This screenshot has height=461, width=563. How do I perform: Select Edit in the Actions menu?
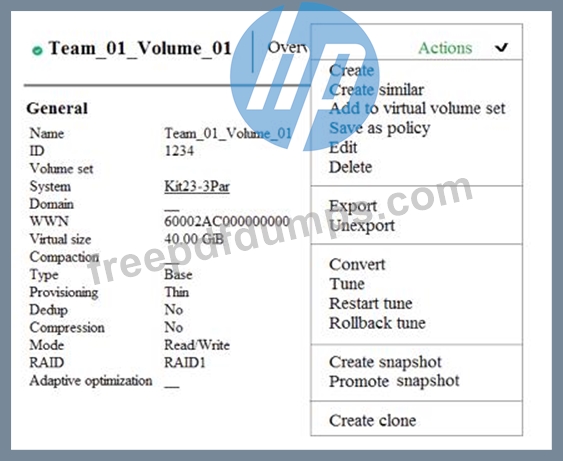343,148
